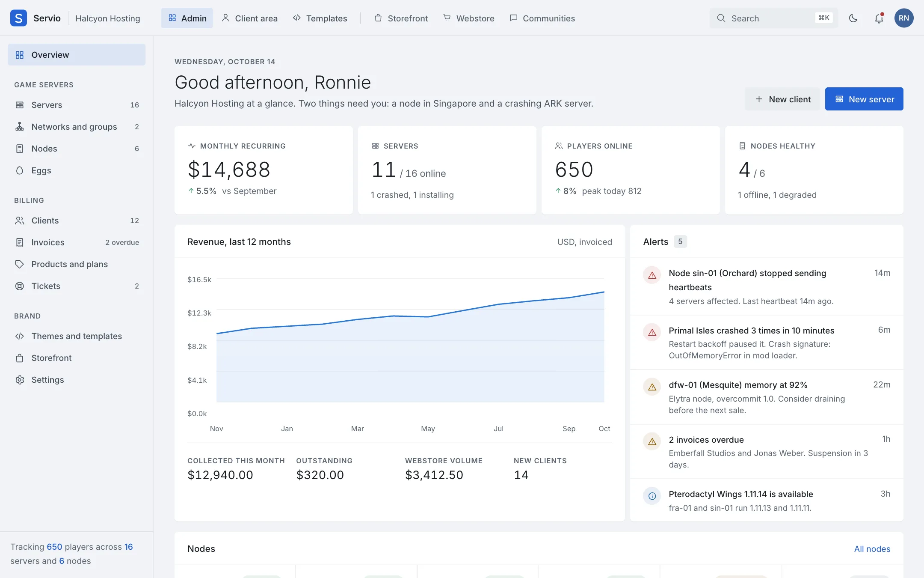Open the RN user avatar menu
Screen dimensions: 924x578
point(903,18)
